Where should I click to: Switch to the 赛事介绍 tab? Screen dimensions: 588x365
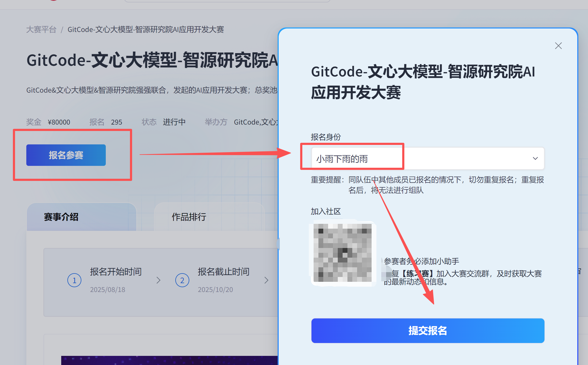pyautogui.click(x=61, y=217)
